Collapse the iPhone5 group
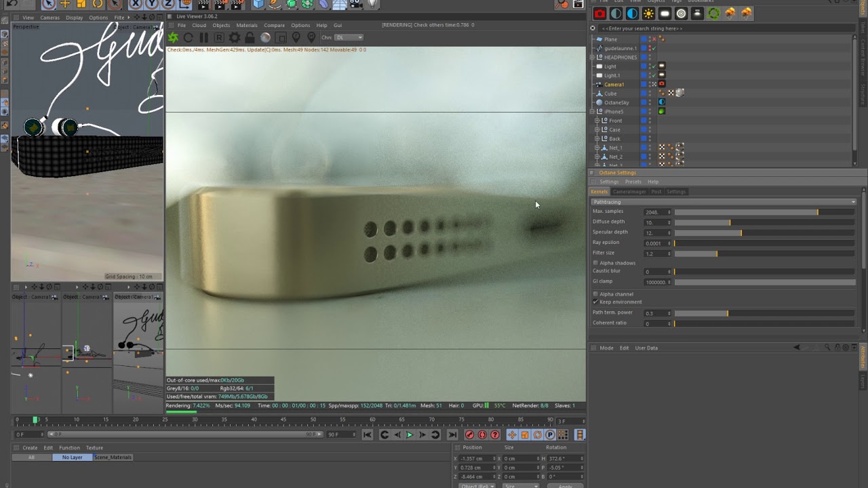The image size is (868, 488). (x=592, y=111)
